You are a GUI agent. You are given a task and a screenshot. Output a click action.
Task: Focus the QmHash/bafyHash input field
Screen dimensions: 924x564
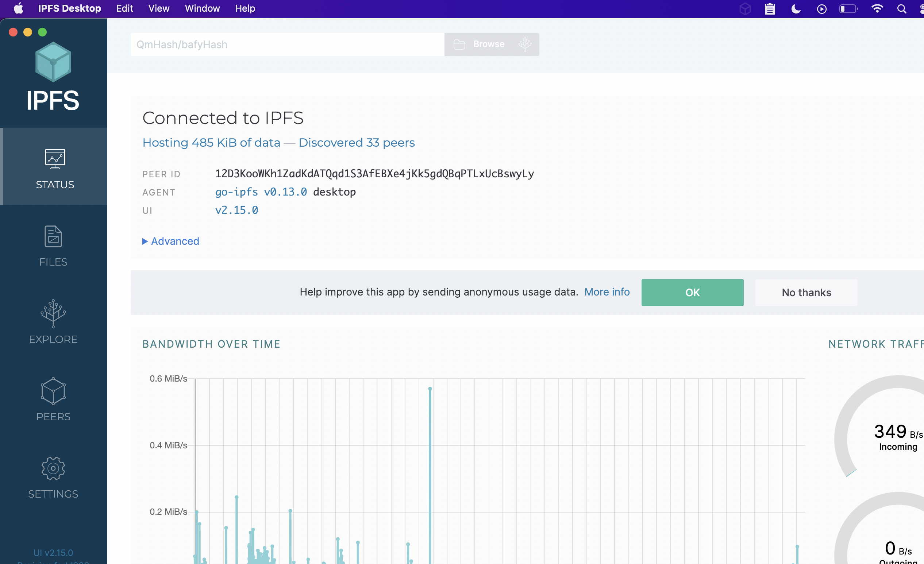pos(287,44)
